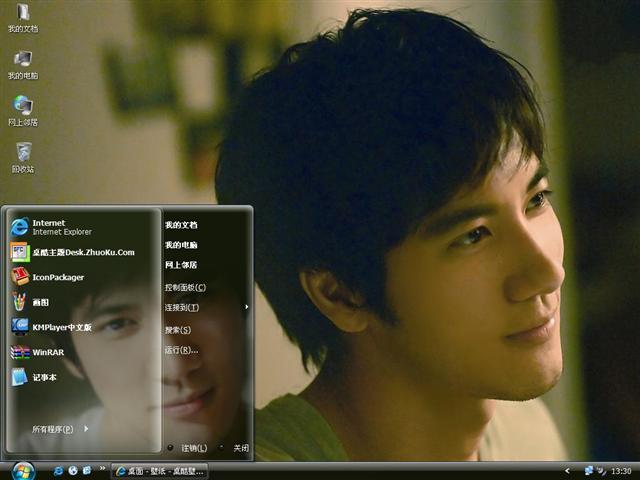The width and height of the screenshot is (640, 480).
Task: Open 搜索(S) search
Action: [178, 330]
